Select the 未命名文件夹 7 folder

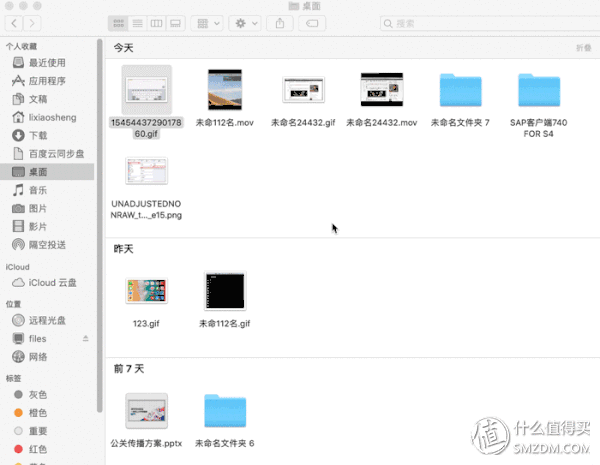(x=460, y=90)
